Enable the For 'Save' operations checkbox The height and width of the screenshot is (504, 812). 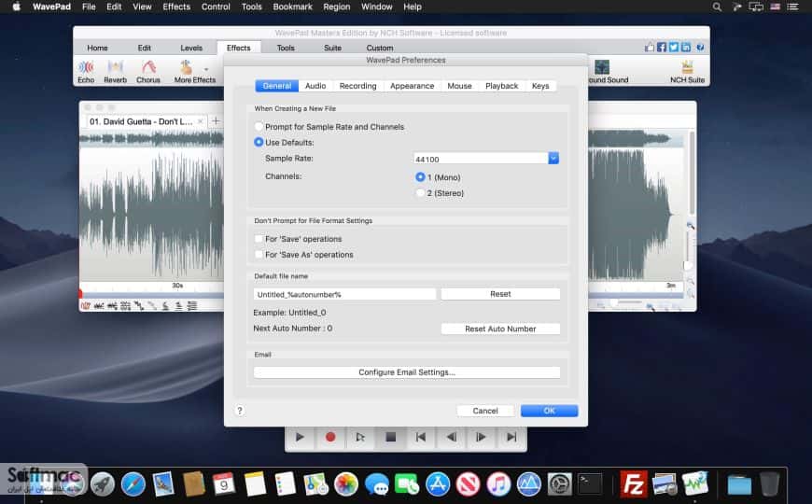click(x=259, y=239)
